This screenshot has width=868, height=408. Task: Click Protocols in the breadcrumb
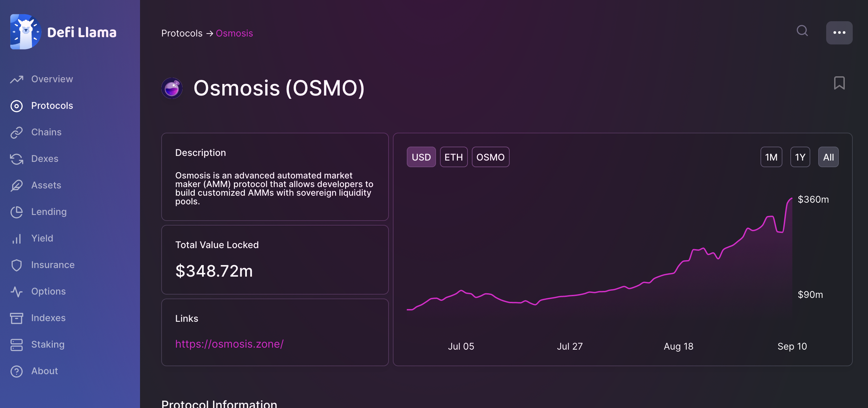click(x=181, y=34)
